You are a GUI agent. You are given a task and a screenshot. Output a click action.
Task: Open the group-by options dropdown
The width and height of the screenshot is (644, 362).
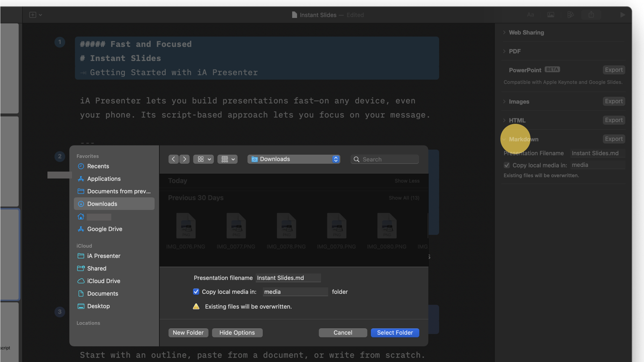click(x=228, y=159)
